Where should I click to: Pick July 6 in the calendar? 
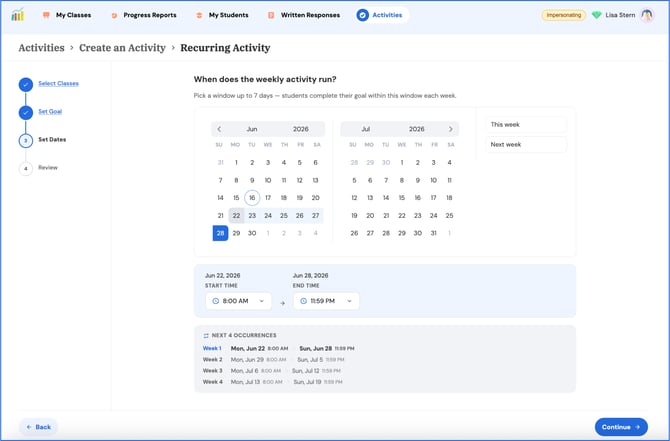370,180
